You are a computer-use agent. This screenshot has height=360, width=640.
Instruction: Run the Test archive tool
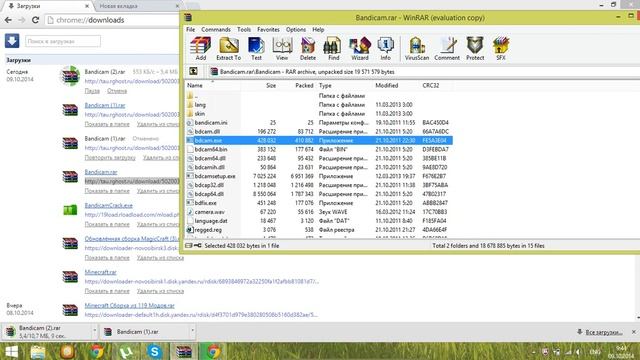(x=256, y=49)
